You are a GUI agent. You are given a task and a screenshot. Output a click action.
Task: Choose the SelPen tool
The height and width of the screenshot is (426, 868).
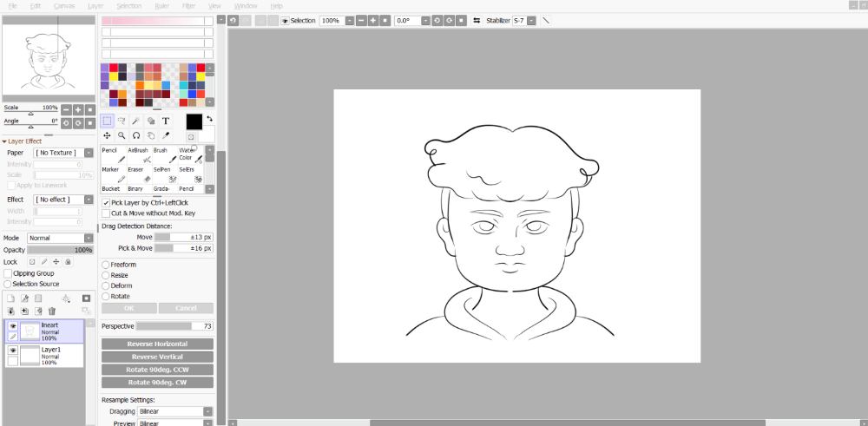[x=164, y=175]
